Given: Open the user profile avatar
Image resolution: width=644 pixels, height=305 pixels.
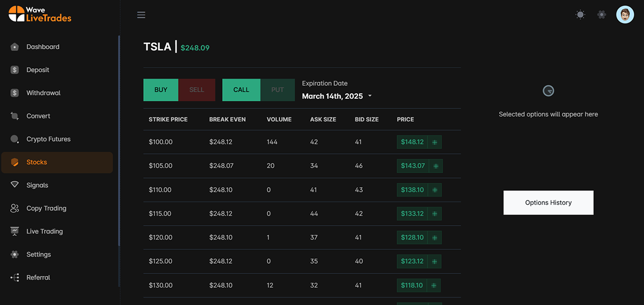Looking at the screenshot, I should [x=625, y=15].
